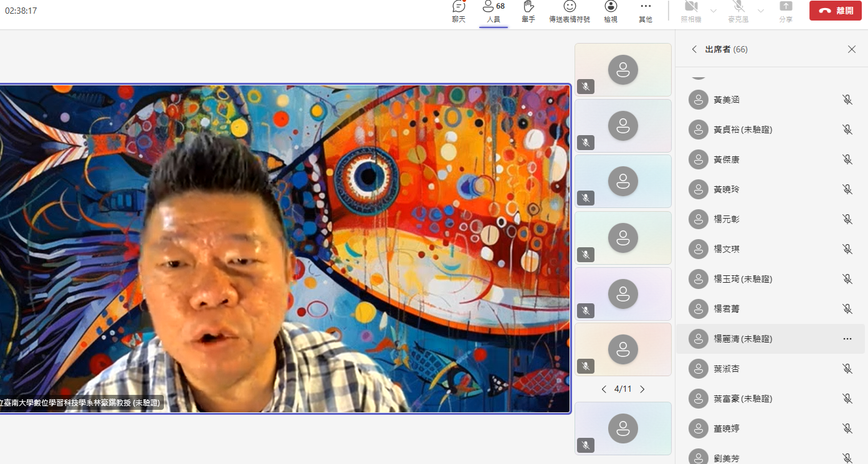Image resolution: width=868 pixels, height=464 pixels.
Task: Click the avatar of 黃美涵
Action: [699, 100]
